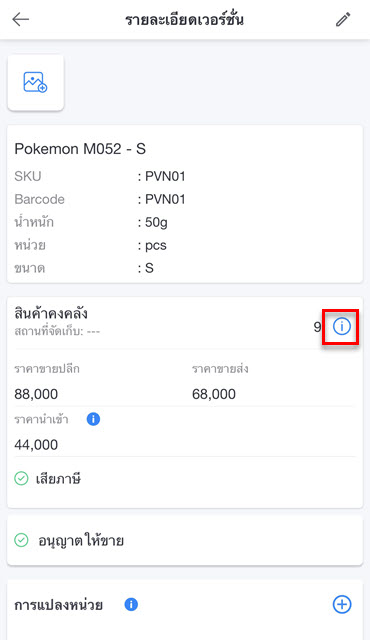Tap the Pokemon M052 - S title

(80, 149)
